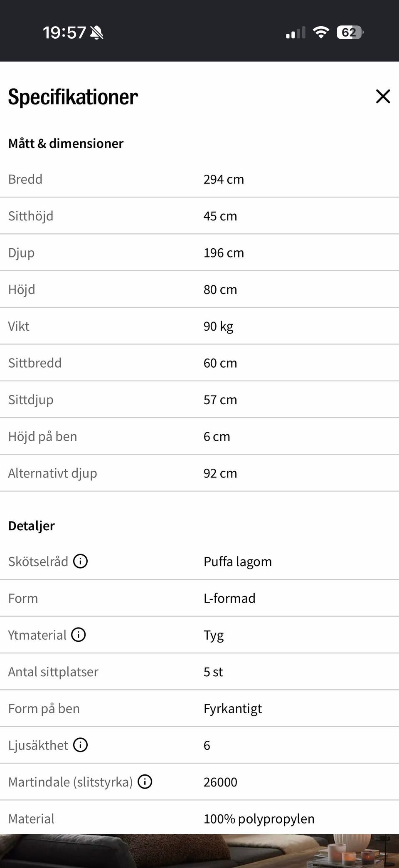Close the Specifikationer panel with X

coord(383,96)
